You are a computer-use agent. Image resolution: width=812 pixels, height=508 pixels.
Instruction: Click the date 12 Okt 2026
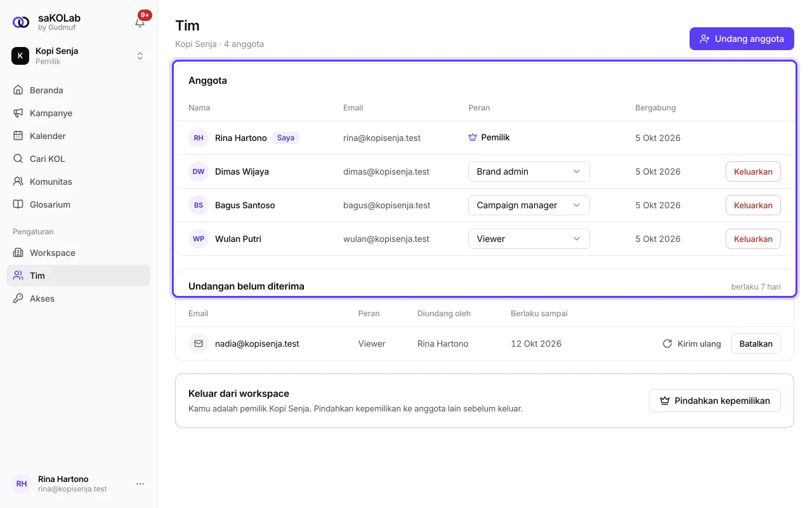coord(536,344)
